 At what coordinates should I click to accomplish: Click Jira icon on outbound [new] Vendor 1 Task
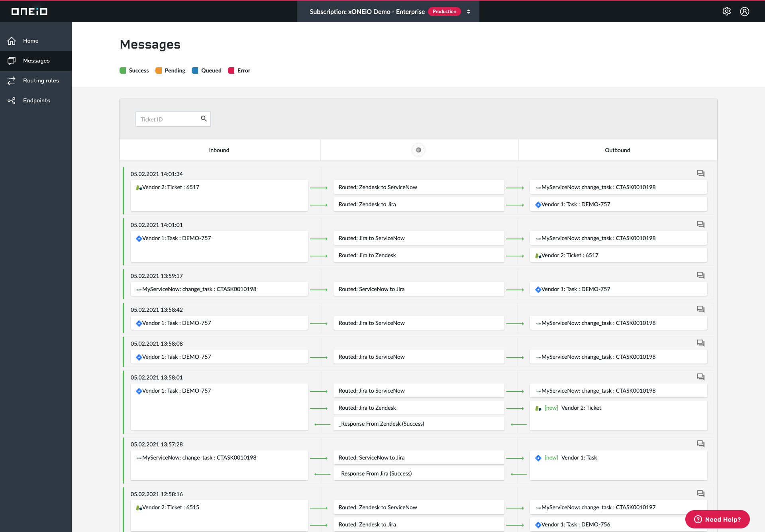[538, 458]
